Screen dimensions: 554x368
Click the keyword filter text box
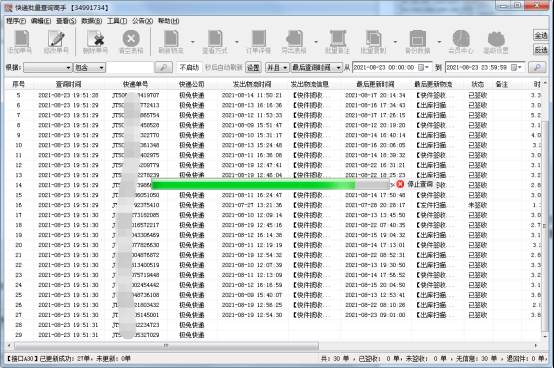[130, 67]
